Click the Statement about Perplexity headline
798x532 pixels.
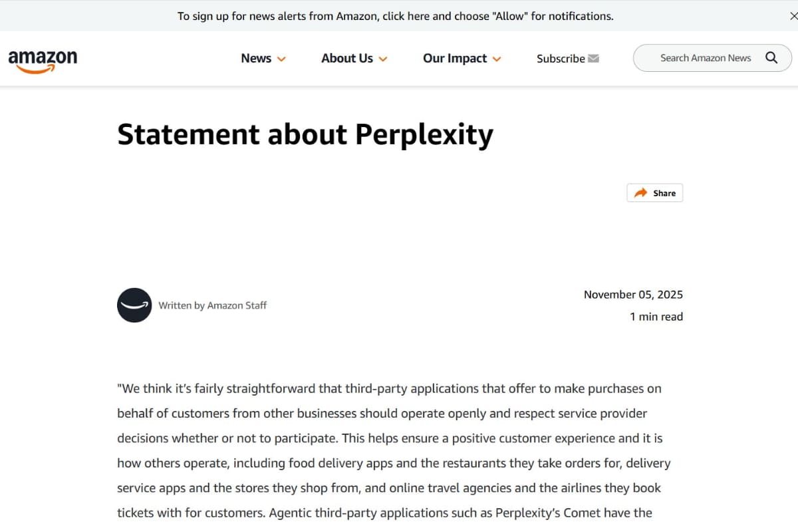(305, 134)
